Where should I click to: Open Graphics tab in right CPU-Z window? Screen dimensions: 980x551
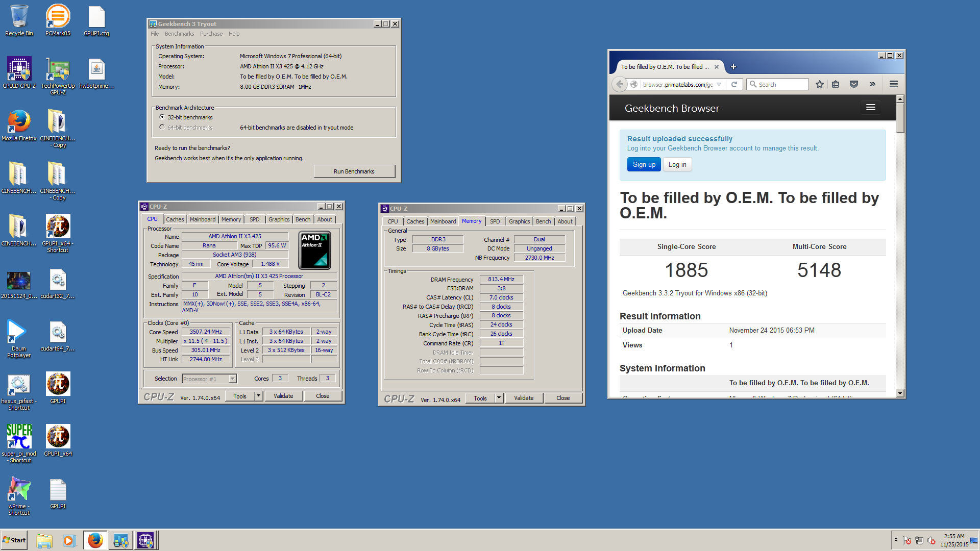click(x=520, y=221)
